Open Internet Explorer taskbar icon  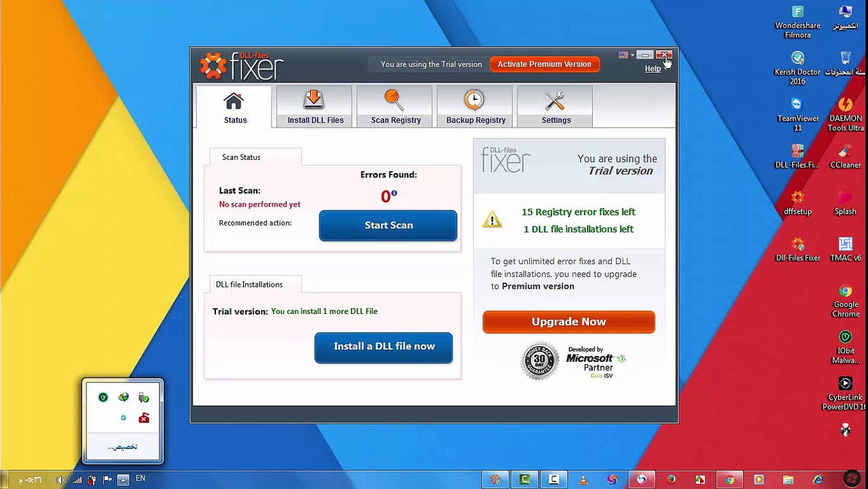click(817, 480)
